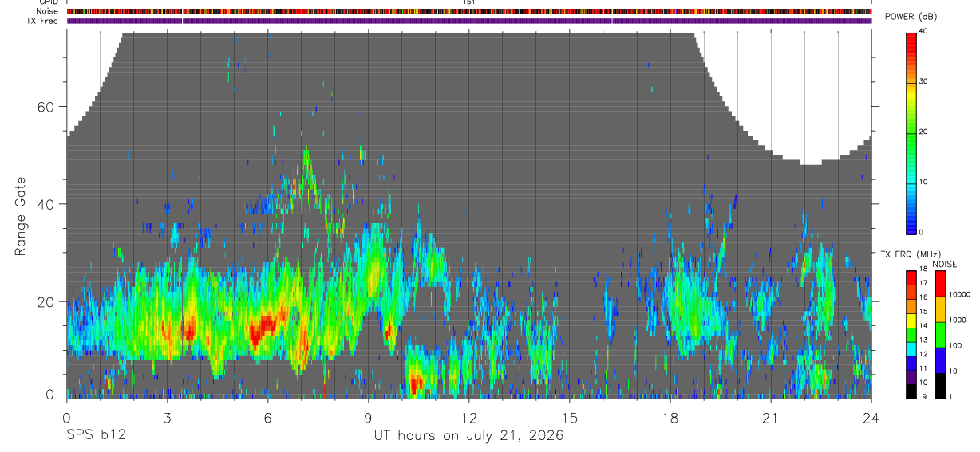Click the 18 MHz red frequency swatch
This screenshot has height=452, width=980.
(911, 274)
